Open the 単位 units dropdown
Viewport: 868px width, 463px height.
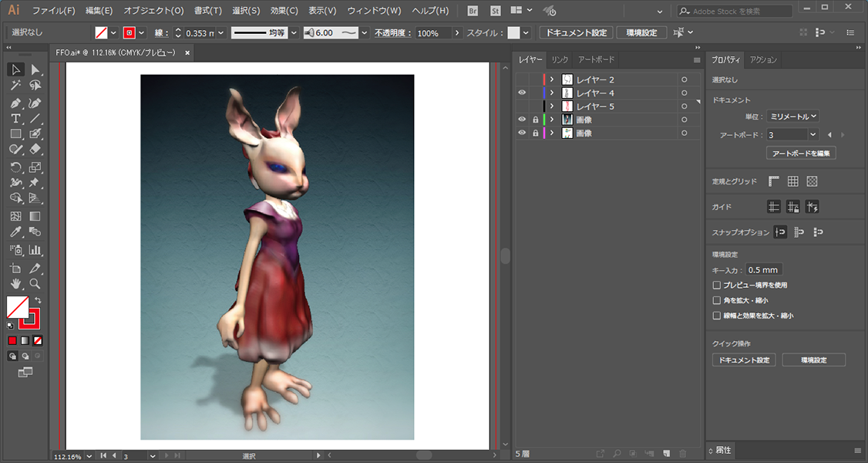pos(792,117)
